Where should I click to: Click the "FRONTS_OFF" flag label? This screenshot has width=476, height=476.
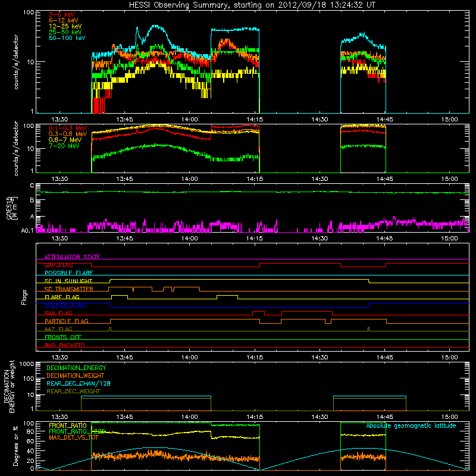click(x=63, y=337)
